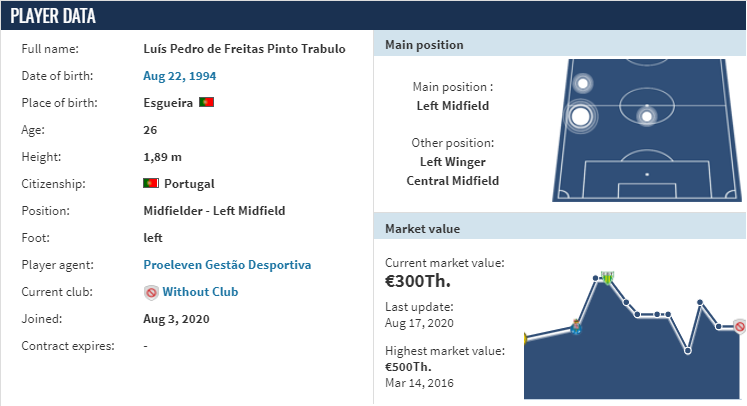The image size is (747, 406).
Task: Click the Central Midfield marker in the center circle
Action: click(x=646, y=116)
